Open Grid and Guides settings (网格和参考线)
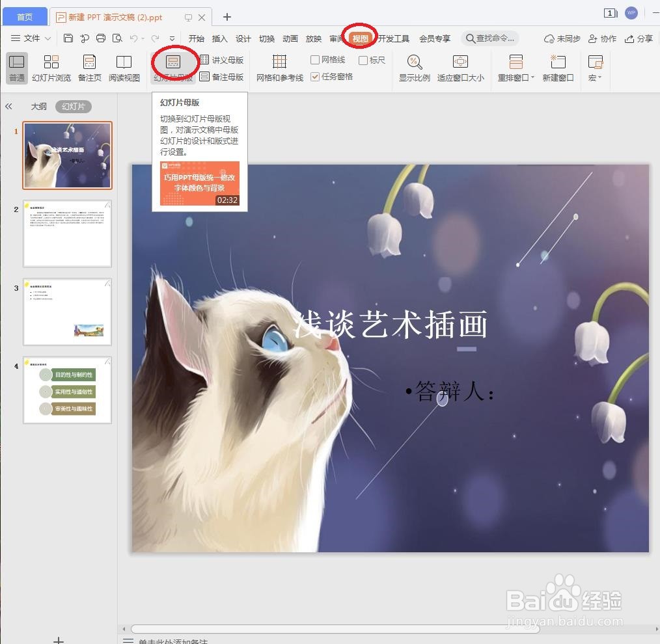This screenshot has width=660, height=644. pos(279,68)
